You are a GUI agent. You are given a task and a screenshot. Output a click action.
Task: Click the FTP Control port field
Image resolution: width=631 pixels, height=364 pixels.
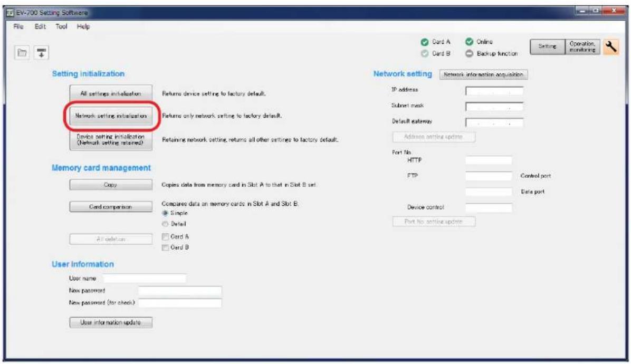489,176
